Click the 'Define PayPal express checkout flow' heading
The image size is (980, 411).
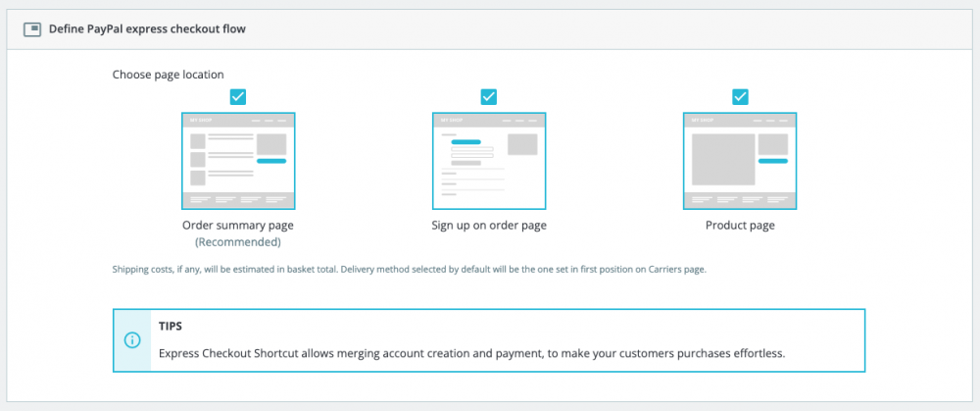(x=148, y=29)
